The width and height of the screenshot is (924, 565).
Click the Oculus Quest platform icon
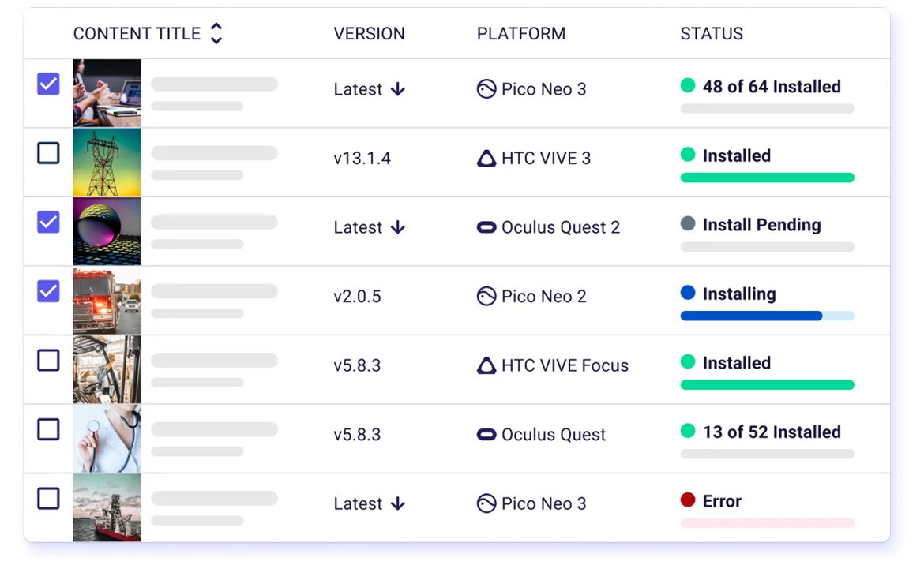(486, 434)
